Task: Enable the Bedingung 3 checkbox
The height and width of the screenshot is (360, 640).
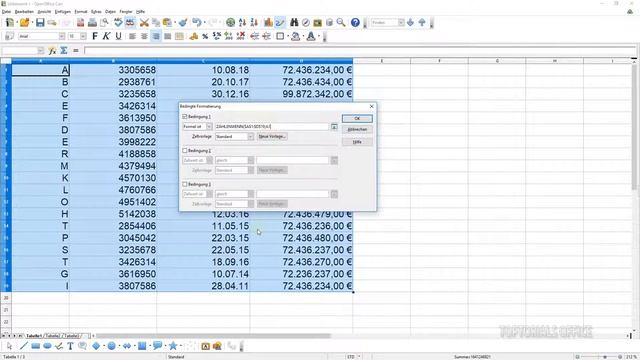Action: pos(185,184)
